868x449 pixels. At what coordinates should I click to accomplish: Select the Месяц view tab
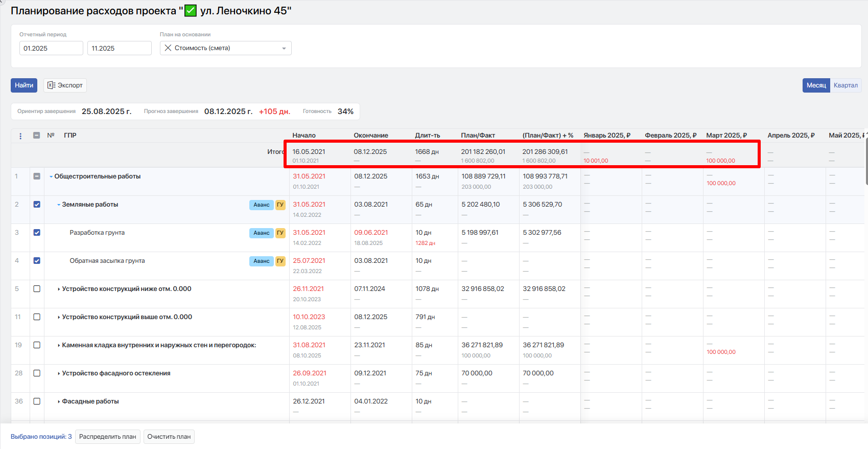coord(816,85)
